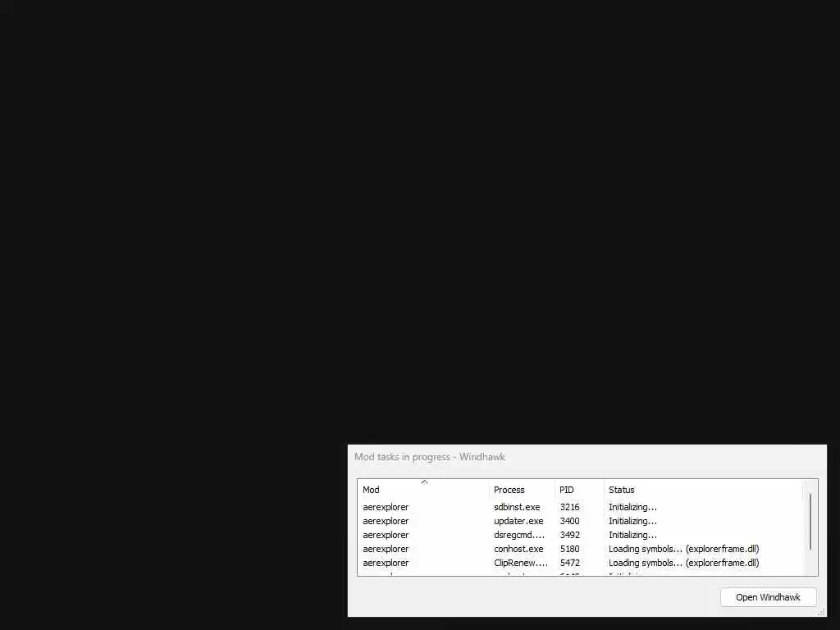Select the dsregcmd process cell
Viewport: 840px width, 630px height.
[x=519, y=535]
